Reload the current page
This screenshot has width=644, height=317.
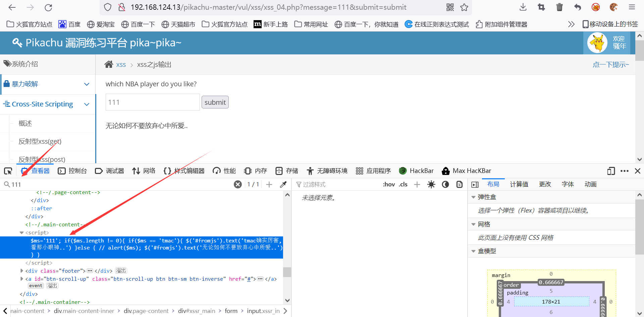click(48, 7)
